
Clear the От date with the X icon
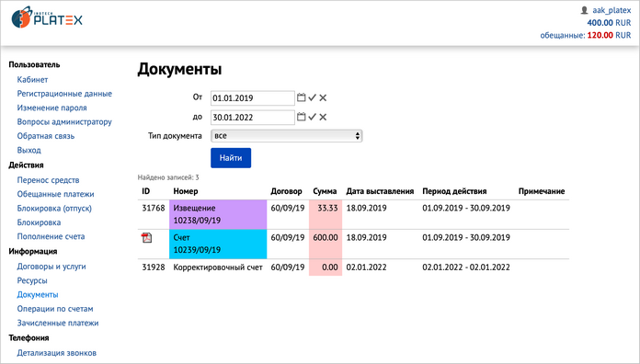pyautogui.click(x=323, y=97)
